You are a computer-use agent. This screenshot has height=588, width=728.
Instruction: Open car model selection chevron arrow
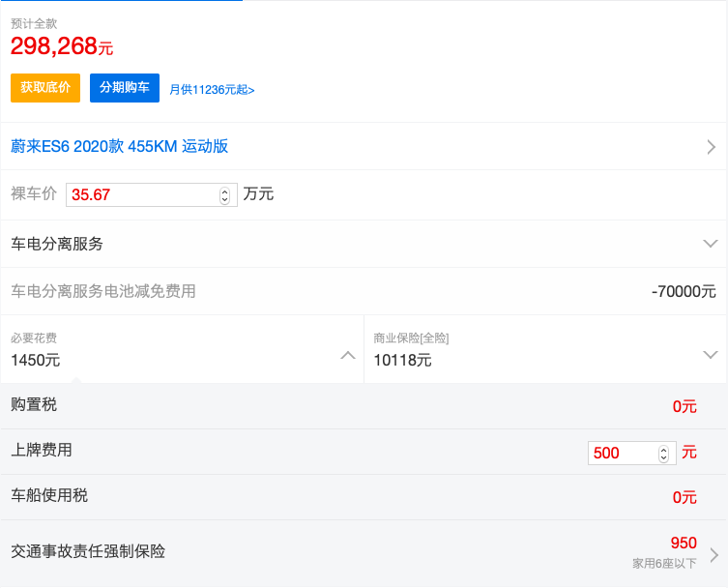point(711,147)
